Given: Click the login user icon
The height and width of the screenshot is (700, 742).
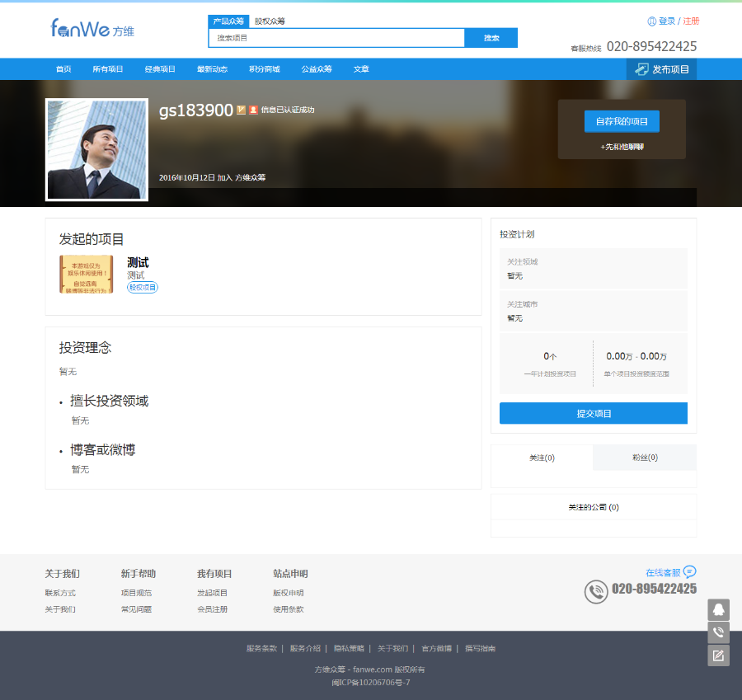Looking at the screenshot, I should (x=651, y=21).
